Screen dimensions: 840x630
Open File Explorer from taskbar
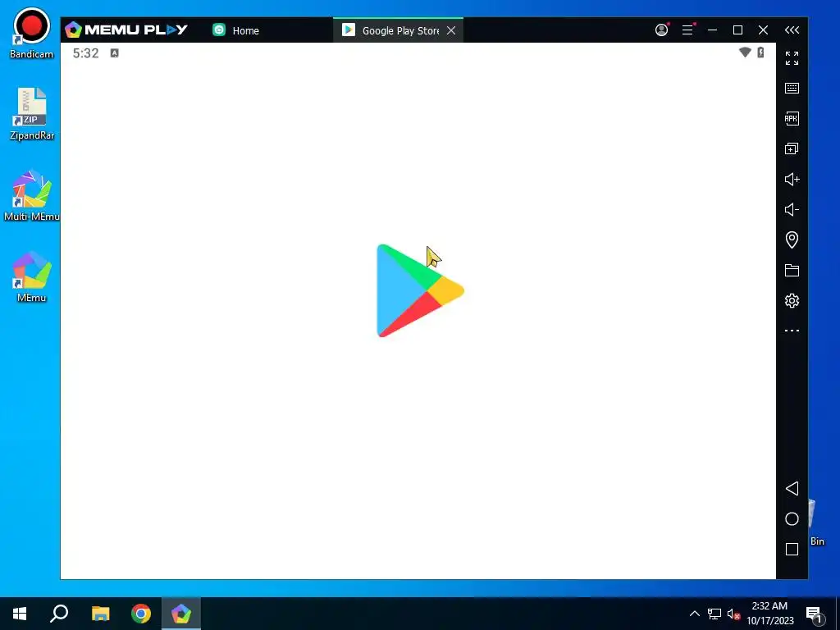[x=100, y=614]
